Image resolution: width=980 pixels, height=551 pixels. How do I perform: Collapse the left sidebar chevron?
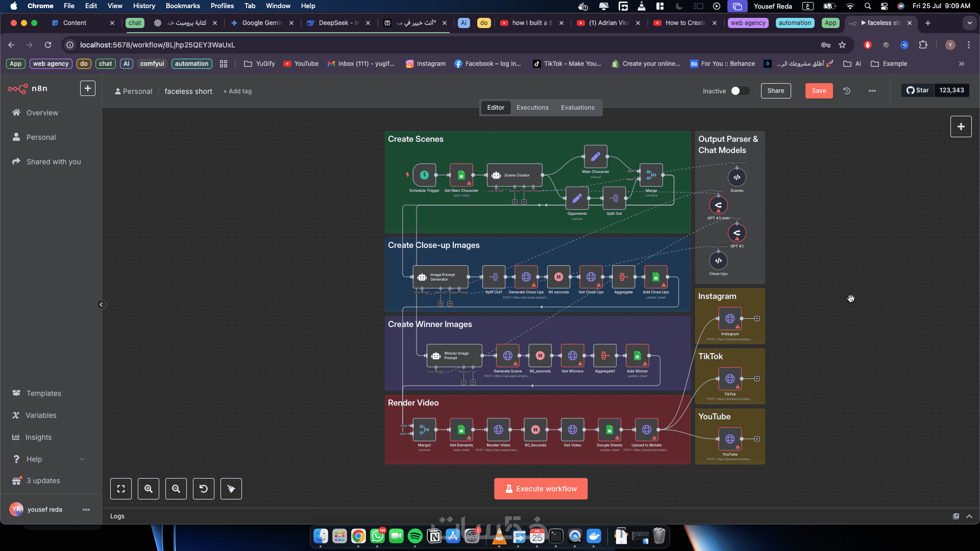click(x=101, y=305)
